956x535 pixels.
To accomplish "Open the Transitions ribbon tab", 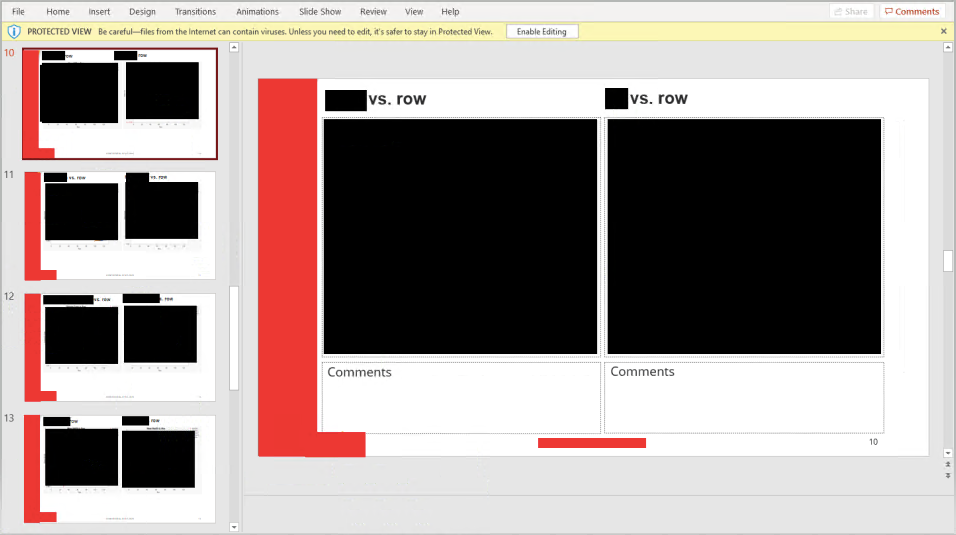I will pos(195,12).
